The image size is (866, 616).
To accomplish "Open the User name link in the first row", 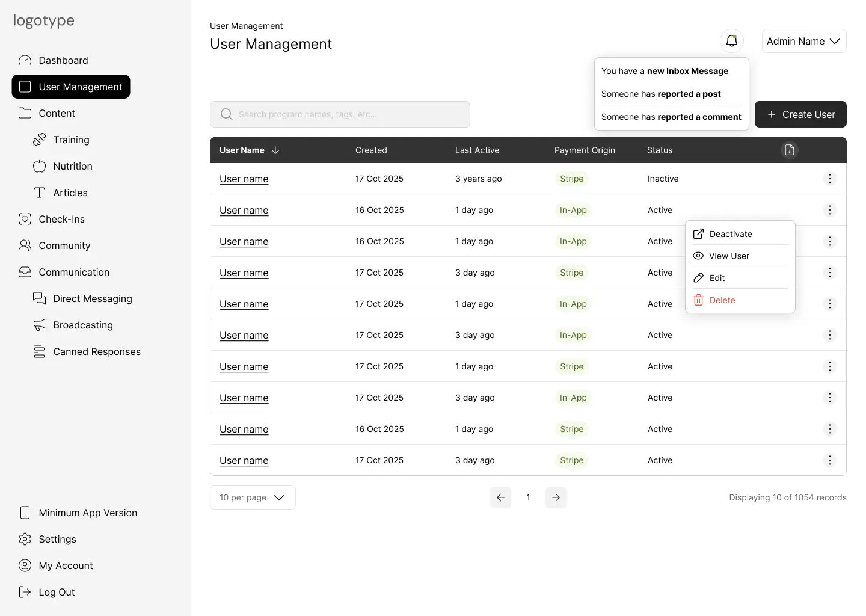I will (244, 179).
